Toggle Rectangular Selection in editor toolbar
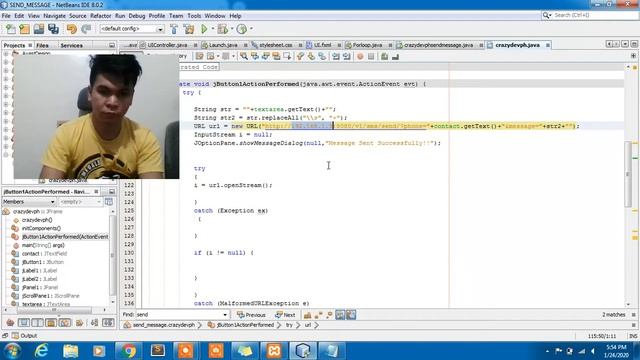Image resolution: width=640 pixels, height=360 pixels. [287, 56]
